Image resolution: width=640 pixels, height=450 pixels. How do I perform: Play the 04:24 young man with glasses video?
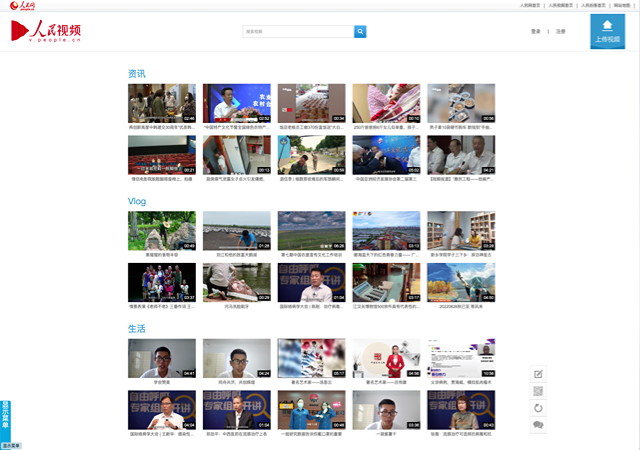(237, 358)
